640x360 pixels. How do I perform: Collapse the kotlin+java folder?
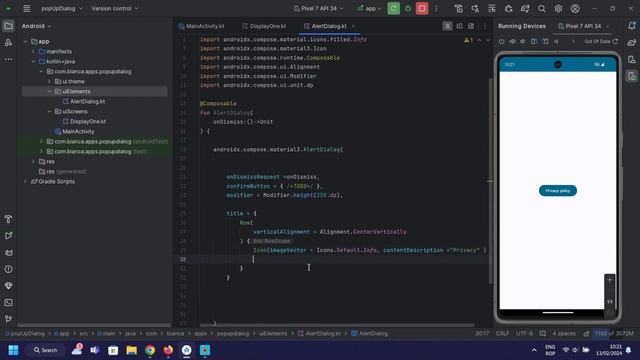coord(33,62)
